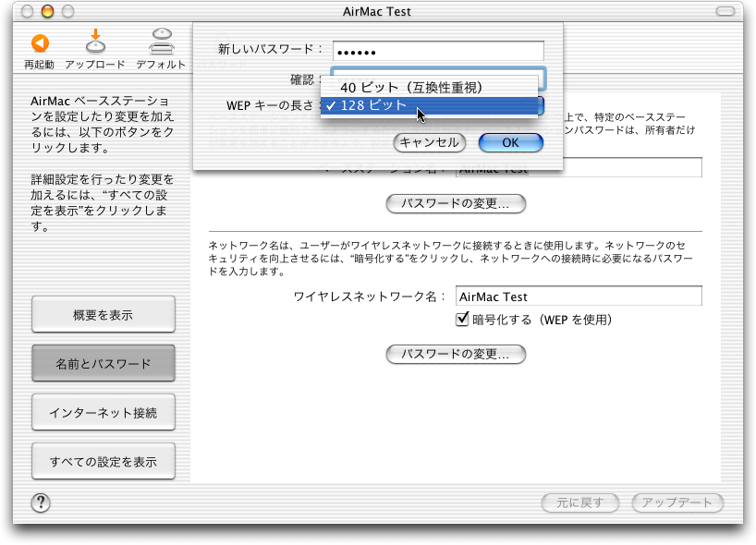Click the ワイヤレスネットワーク名 text field
The height and width of the screenshot is (545, 756).
(578, 297)
